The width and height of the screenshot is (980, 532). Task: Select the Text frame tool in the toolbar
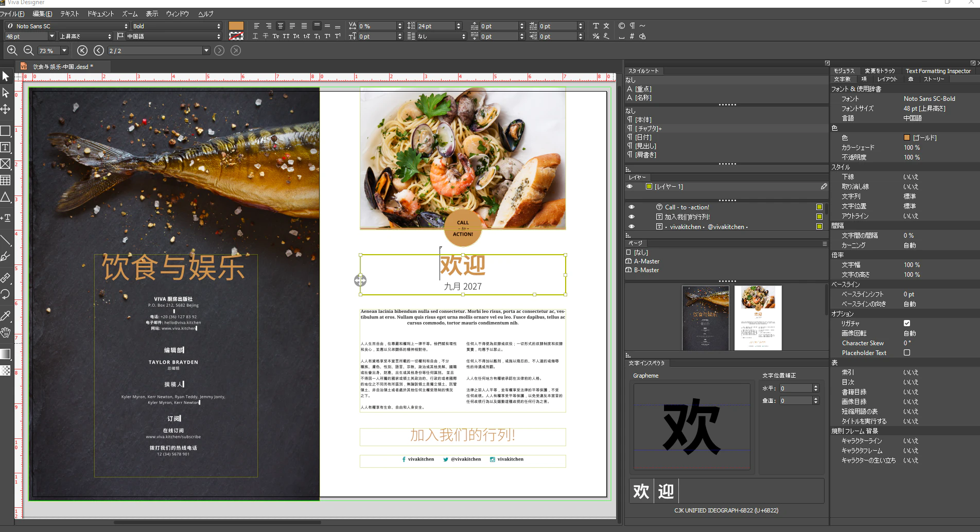(6, 148)
